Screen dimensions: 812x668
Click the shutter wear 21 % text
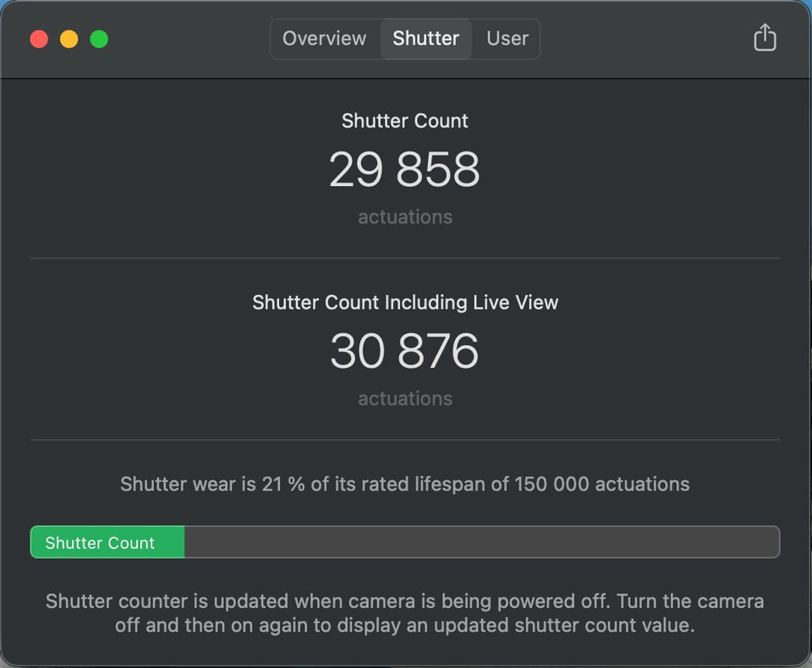tap(404, 485)
